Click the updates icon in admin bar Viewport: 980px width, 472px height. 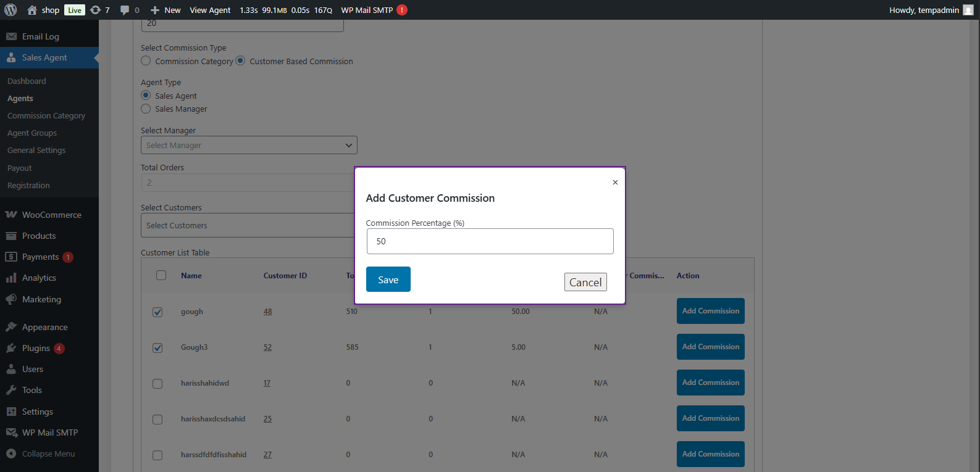tap(95, 10)
